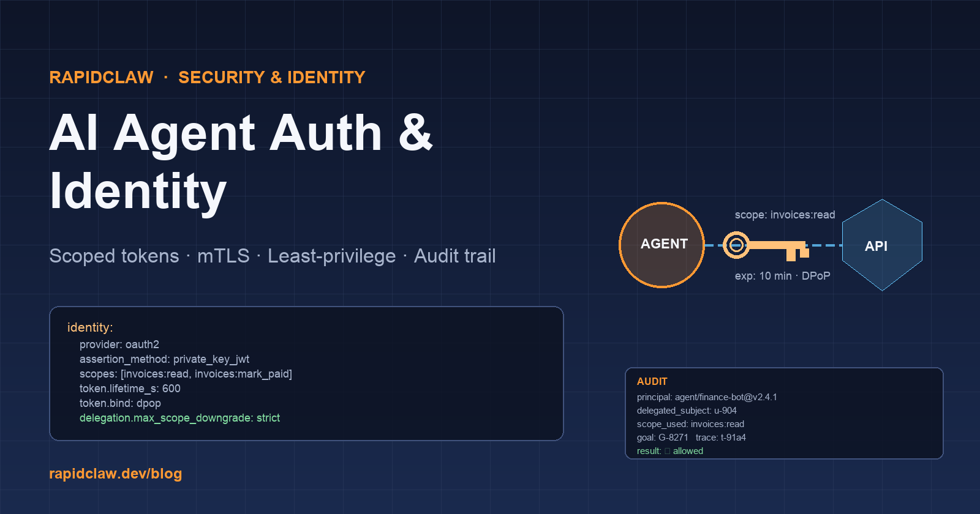Select the orange key icon
The image size is (980, 514).
766,246
